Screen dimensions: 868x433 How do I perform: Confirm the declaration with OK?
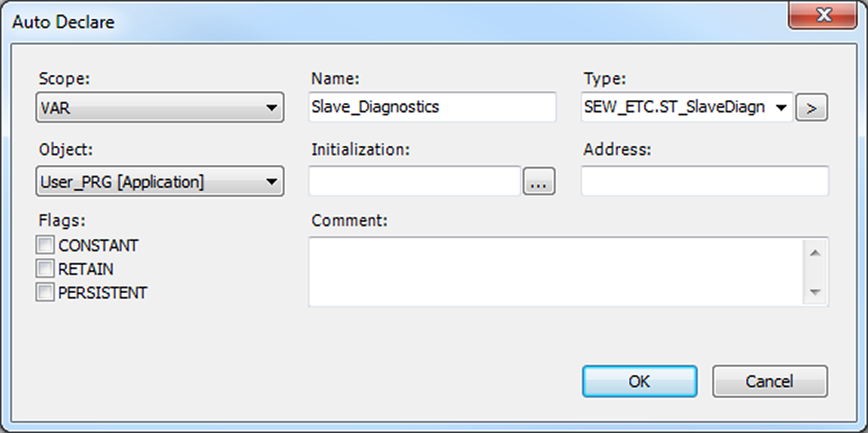[639, 381]
